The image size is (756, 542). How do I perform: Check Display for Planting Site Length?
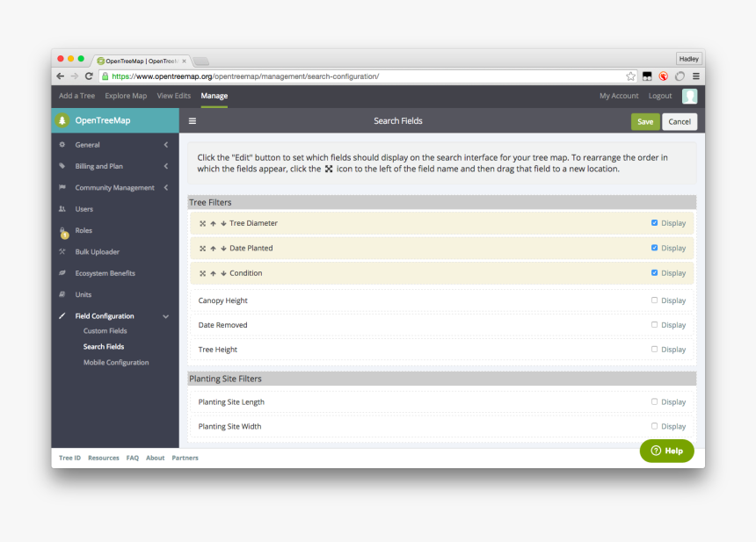(654, 401)
